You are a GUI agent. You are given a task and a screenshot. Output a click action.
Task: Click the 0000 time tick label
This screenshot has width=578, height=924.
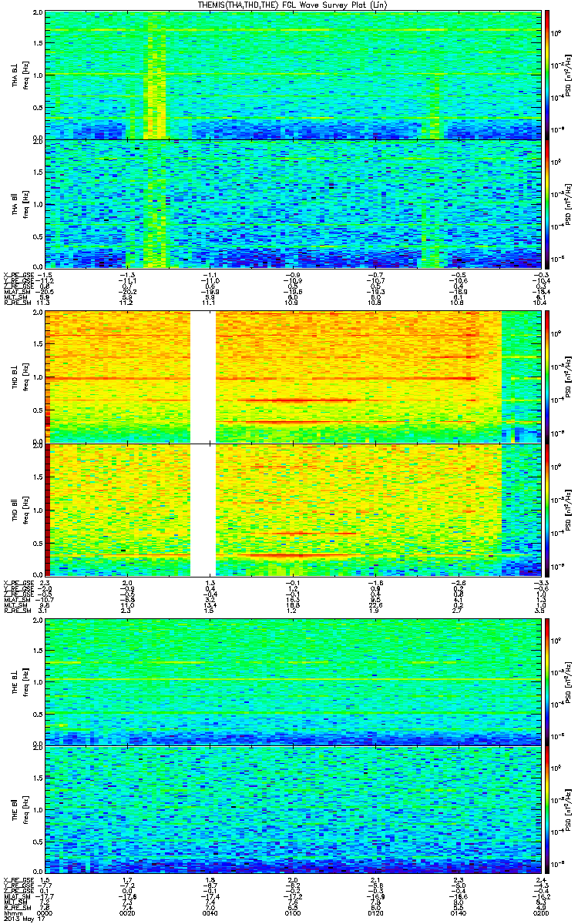tap(45, 912)
